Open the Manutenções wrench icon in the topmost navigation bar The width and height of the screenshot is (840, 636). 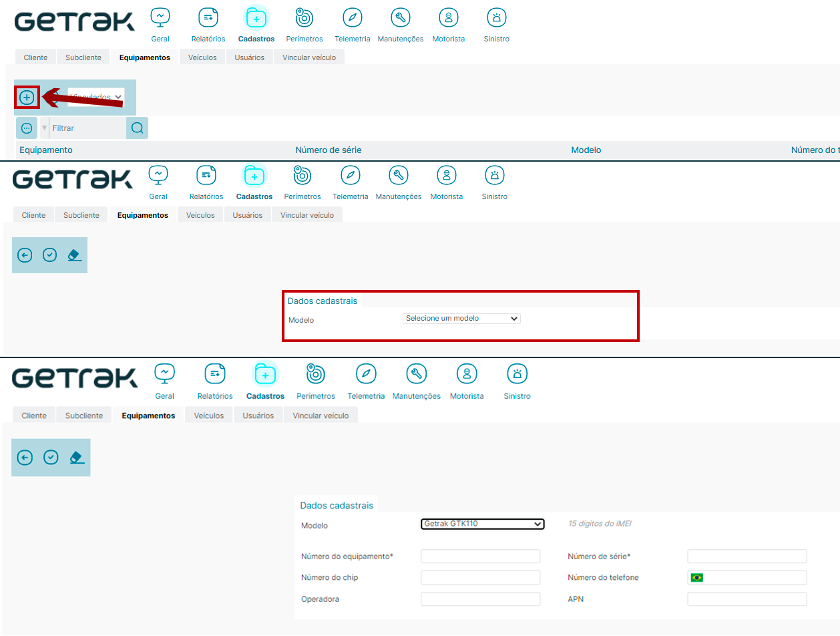tap(400, 19)
